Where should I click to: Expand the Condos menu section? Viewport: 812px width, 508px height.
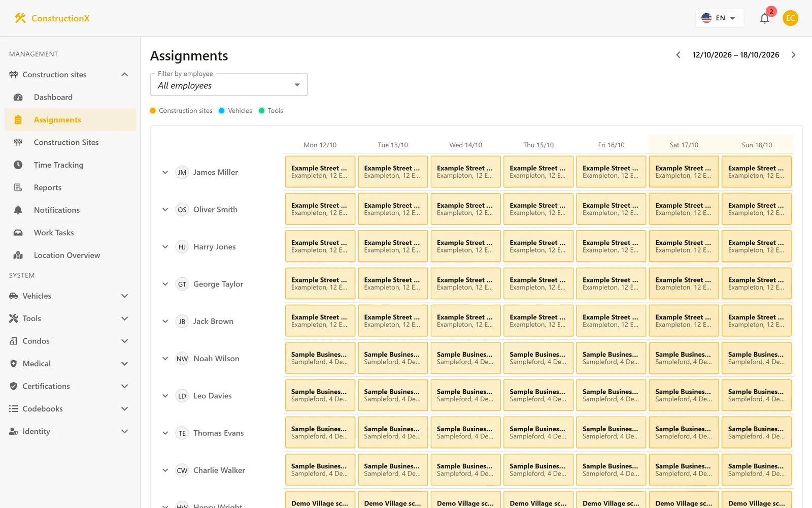tap(124, 341)
